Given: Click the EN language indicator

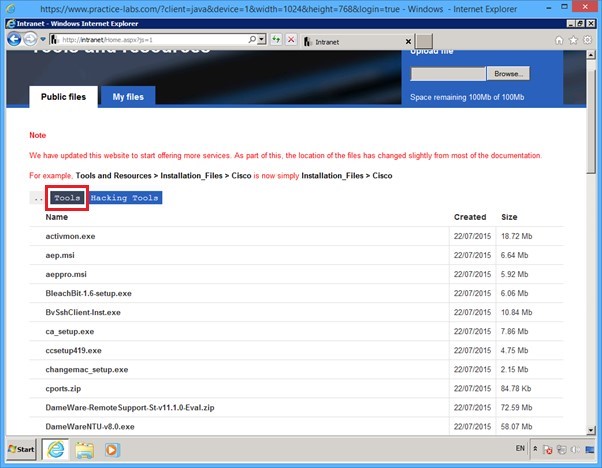Looking at the screenshot, I should pyautogui.click(x=520, y=448).
